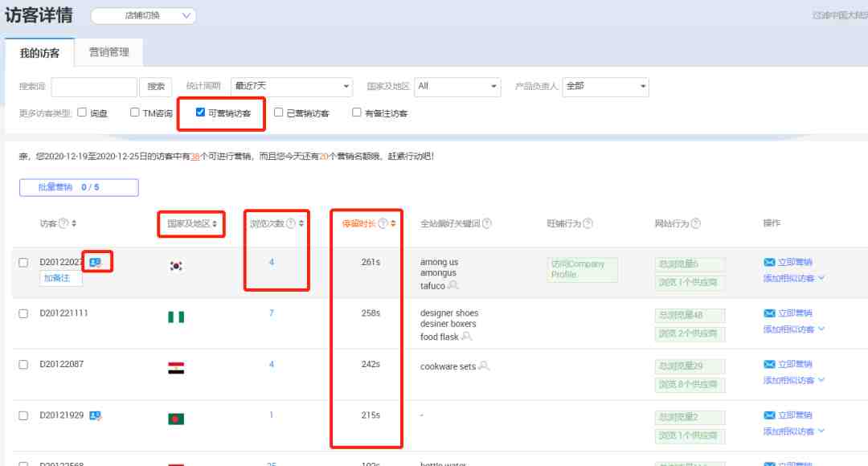Click 立即营销 envelope icon for D201221111

click(x=769, y=313)
